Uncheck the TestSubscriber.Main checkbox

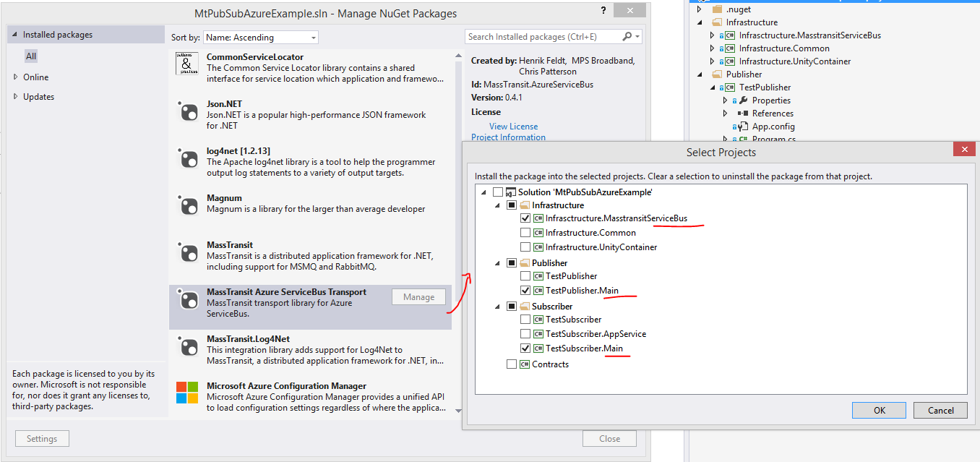click(x=525, y=348)
